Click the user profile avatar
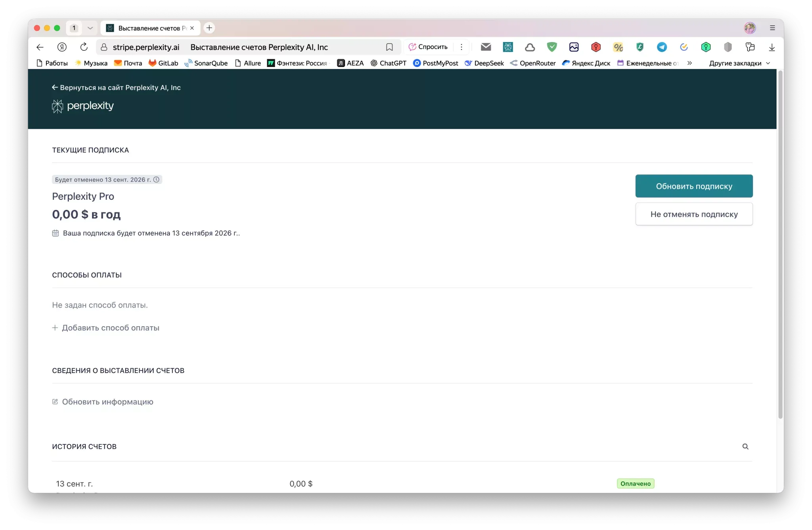 (750, 28)
